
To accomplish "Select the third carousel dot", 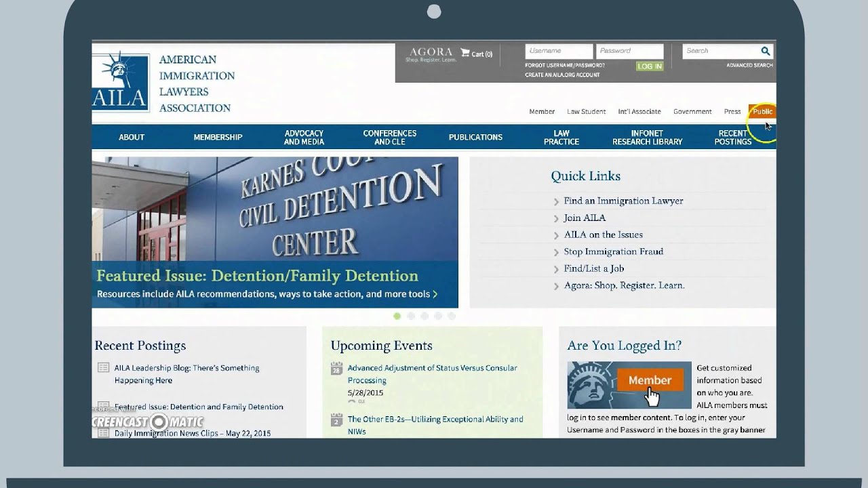I will point(425,316).
